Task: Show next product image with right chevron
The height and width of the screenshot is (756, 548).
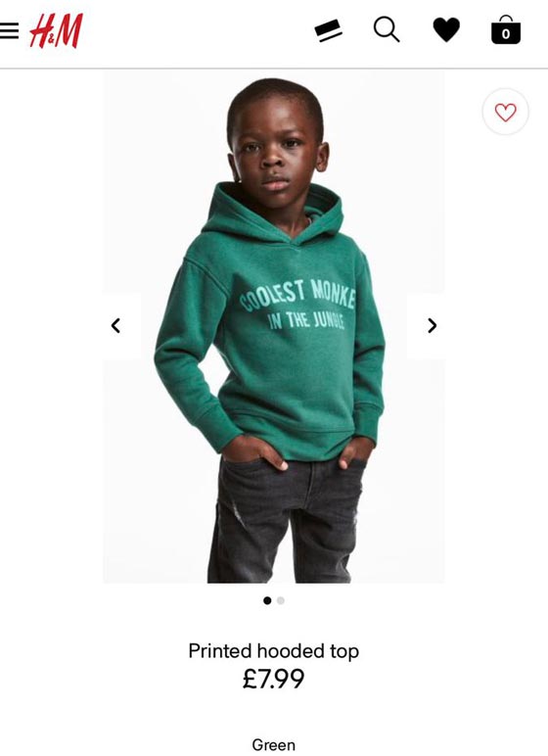Action: [432, 325]
